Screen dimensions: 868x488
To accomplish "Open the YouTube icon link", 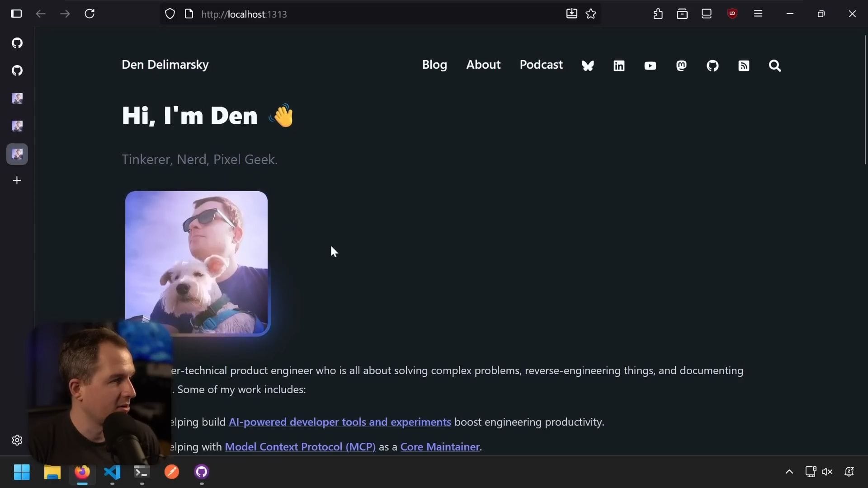I will point(650,66).
